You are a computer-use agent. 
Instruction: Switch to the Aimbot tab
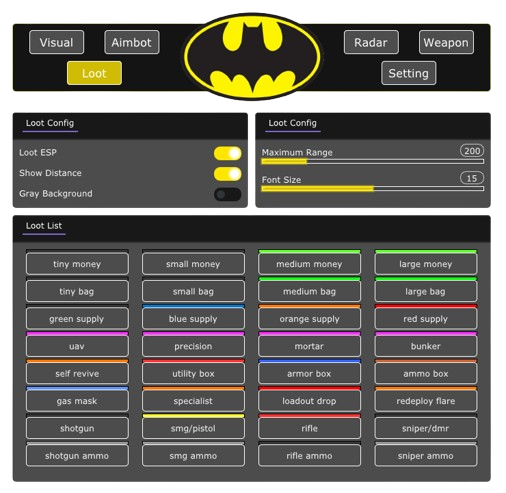click(x=132, y=42)
